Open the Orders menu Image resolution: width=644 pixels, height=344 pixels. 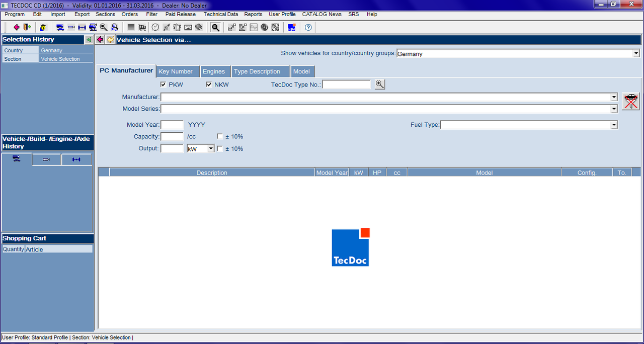coord(130,14)
